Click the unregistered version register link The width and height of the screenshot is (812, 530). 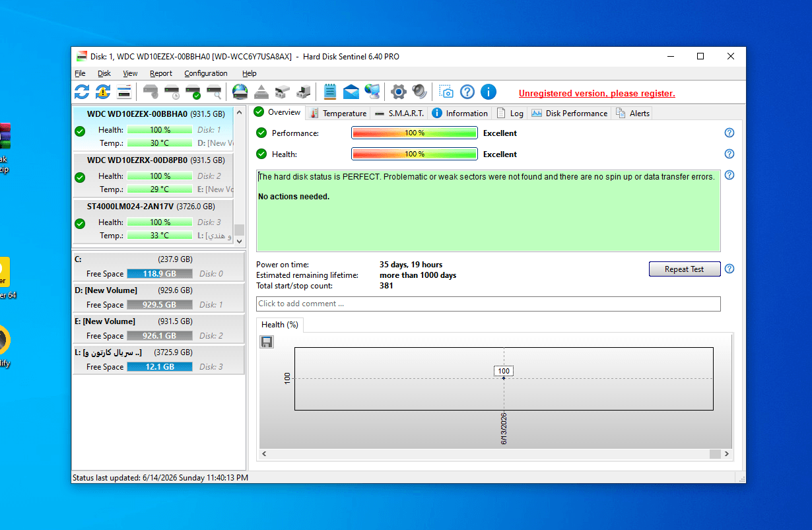pyautogui.click(x=597, y=94)
